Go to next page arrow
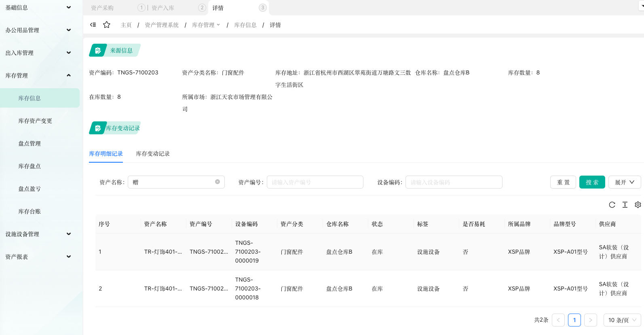The image size is (644, 335). 591,320
